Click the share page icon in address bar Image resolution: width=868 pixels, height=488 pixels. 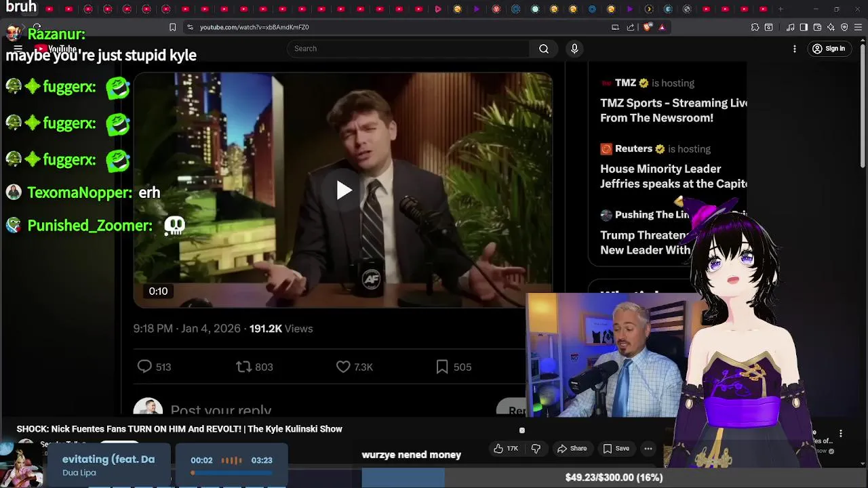pos(631,27)
